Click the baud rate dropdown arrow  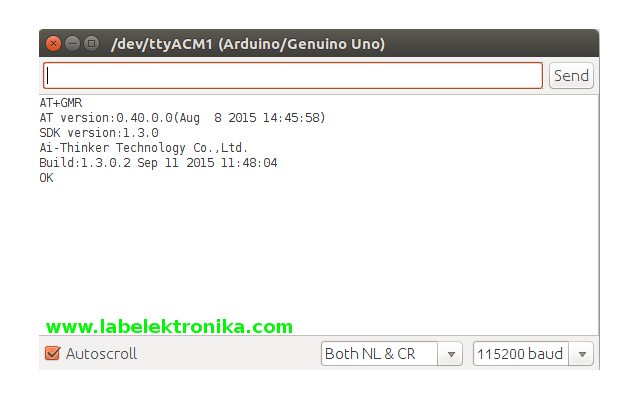[582, 354]
